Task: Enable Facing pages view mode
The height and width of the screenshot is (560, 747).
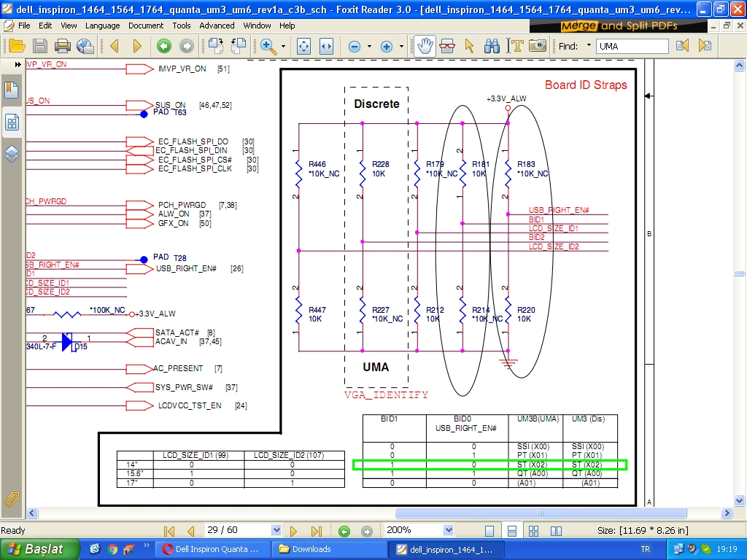Action: [556, 531]
